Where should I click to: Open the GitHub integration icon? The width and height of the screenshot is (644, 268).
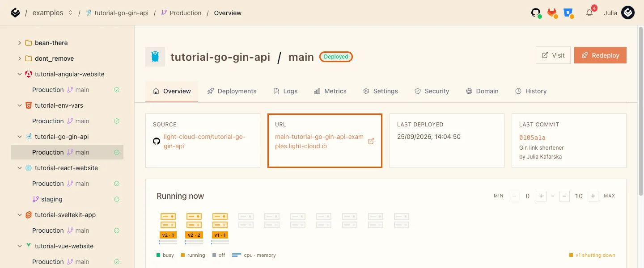(x=536, y=13)
